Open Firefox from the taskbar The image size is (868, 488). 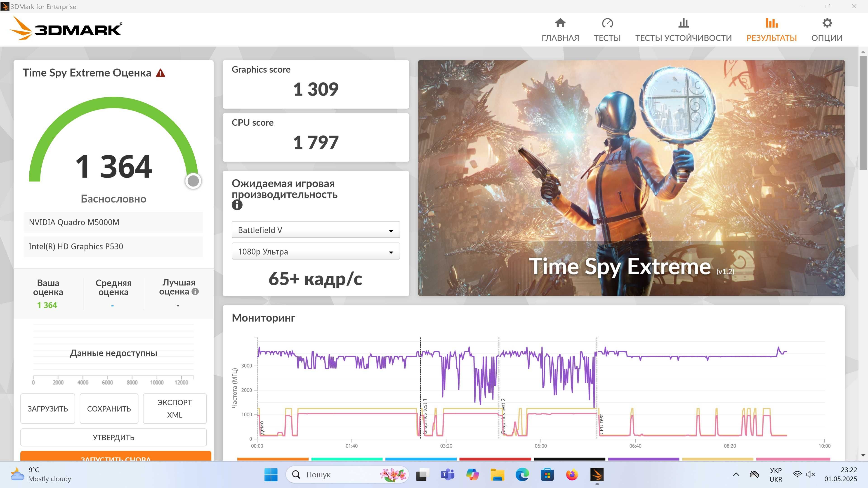572,475
